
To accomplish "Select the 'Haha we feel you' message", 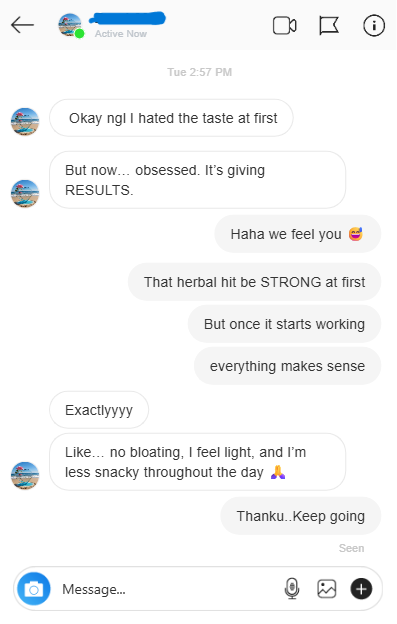I will click(x=298, y=234).
